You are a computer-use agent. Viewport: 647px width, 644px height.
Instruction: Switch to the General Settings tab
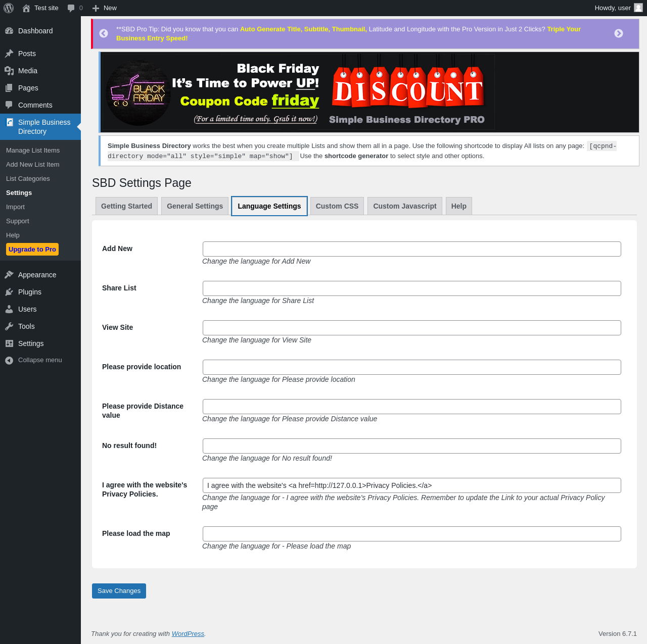[x=195, y=206]
